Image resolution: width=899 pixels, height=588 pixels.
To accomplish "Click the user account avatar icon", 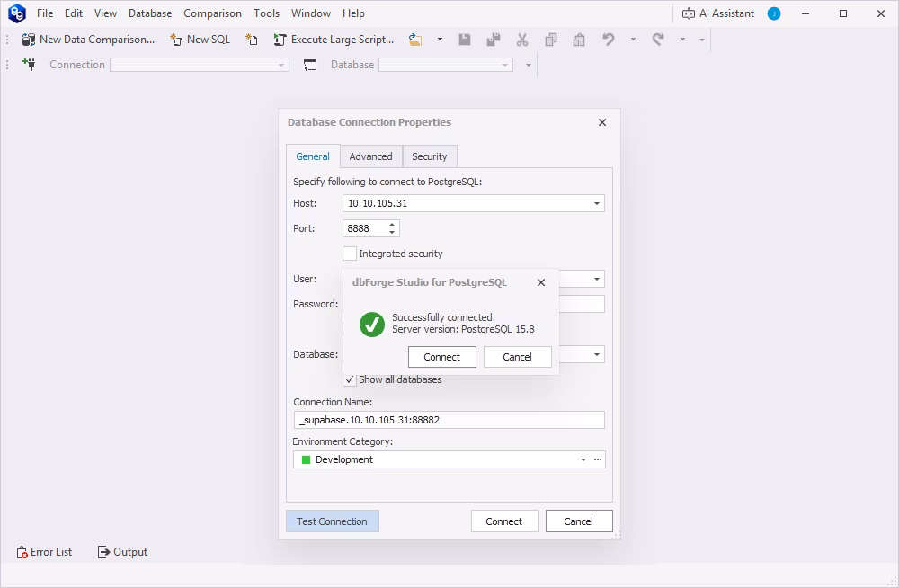I will click(x=774, y=13).
